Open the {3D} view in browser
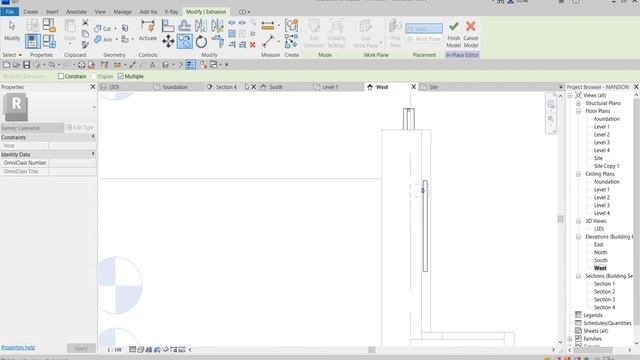 pyautogui.click(x=599, y=229)
